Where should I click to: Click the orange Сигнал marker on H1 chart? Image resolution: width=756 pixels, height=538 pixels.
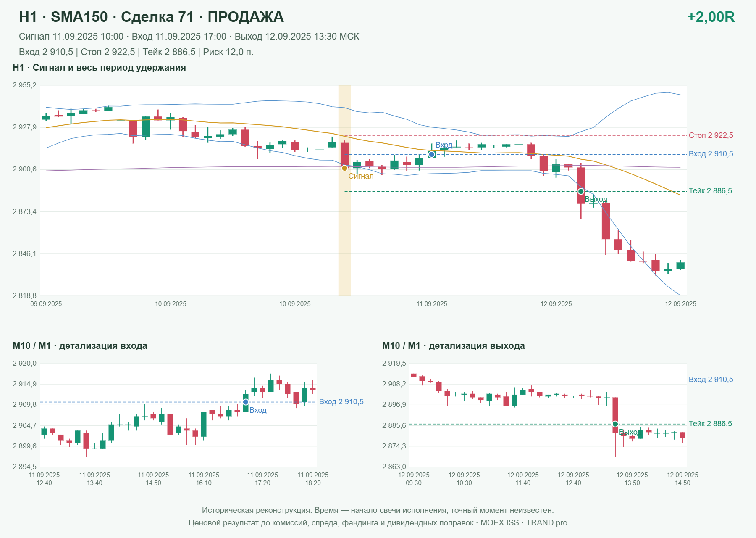pos(344,168)
